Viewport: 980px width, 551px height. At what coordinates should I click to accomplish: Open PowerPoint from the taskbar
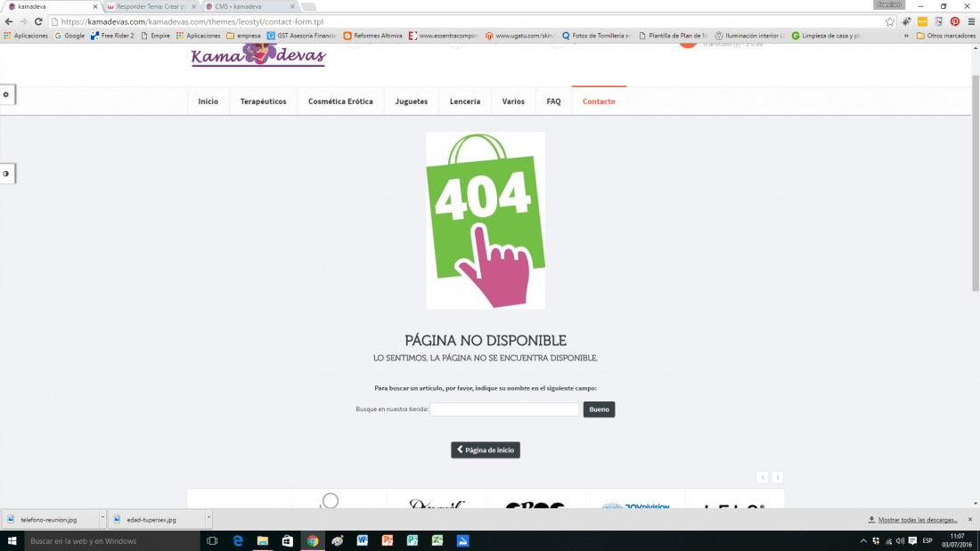click(x=388, y=541)
